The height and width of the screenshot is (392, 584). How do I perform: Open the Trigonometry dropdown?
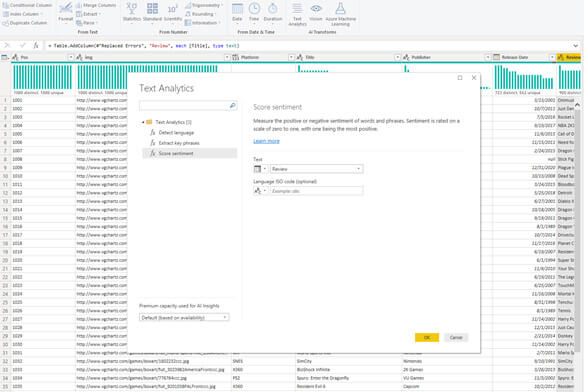click(204, 5)
